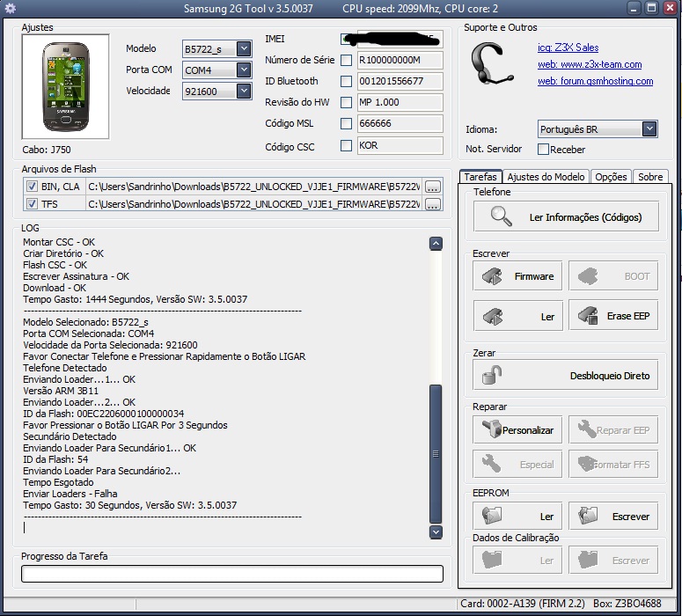Viewport: 682px width, 616px height.
Task: Open the Idioma language dropdown
Action: tap(649, 129)
